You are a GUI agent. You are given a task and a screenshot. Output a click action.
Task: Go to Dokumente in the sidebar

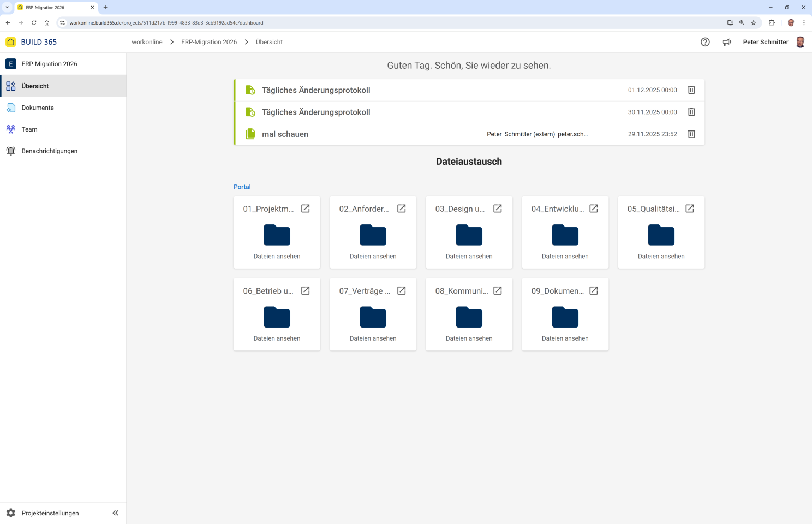(x=38, y=108)
